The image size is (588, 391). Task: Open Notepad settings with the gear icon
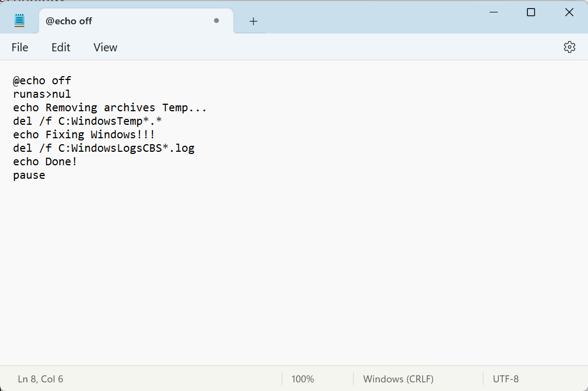569,48
